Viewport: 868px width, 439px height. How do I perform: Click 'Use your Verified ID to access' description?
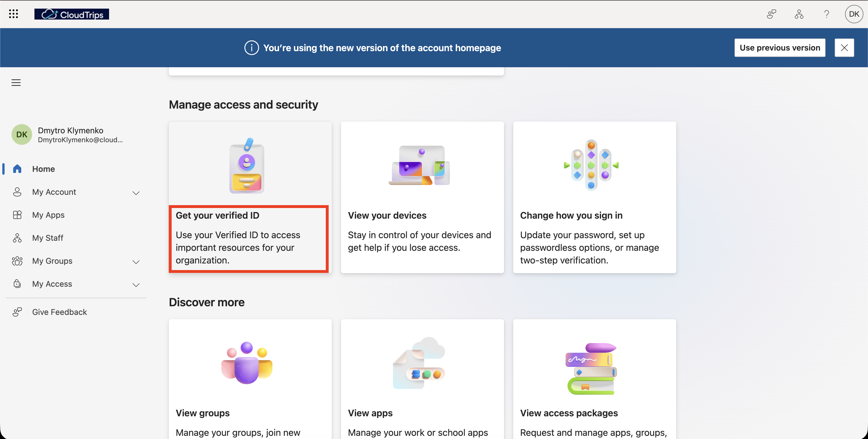tap(238, 247)
